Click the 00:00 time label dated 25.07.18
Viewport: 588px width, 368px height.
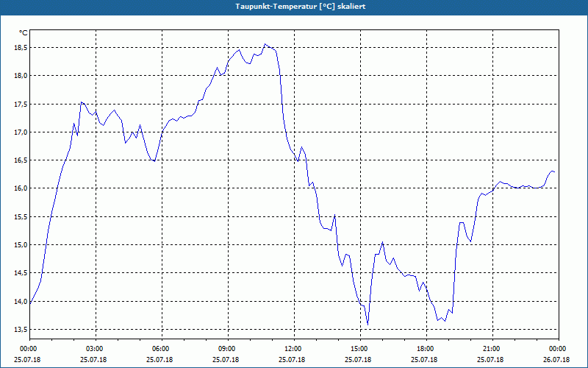click(27, 349)
